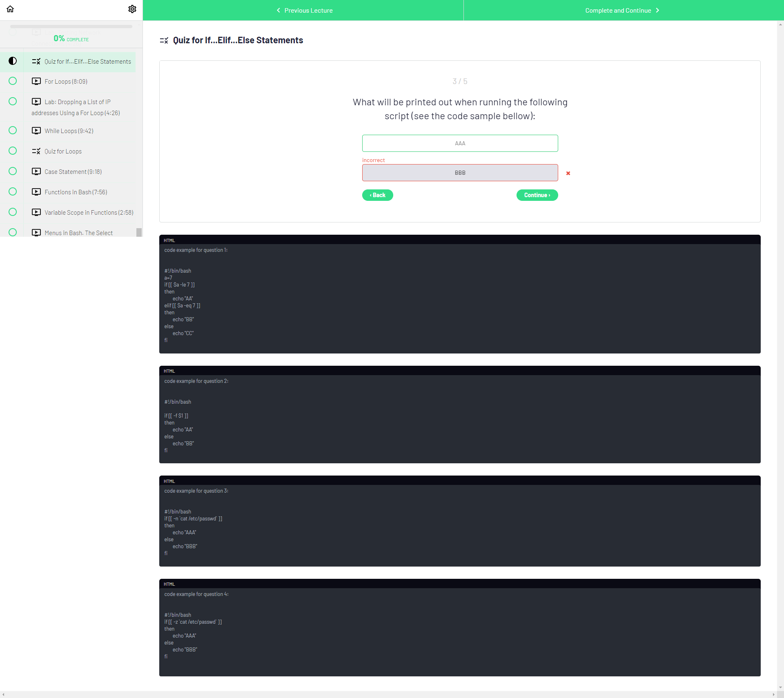Click the course progress bar

coord(71,27)
